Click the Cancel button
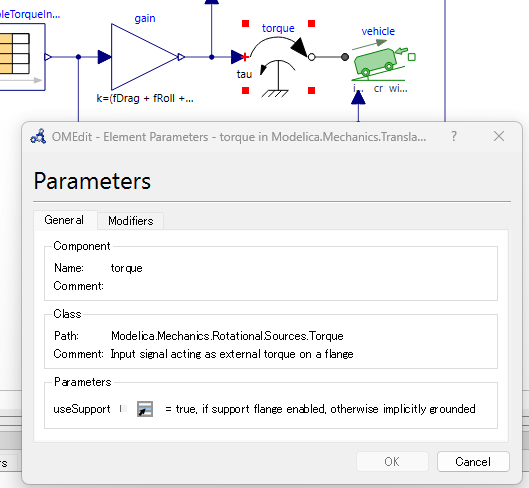Viewport: 529px width, 488px height. pyautogui.click(x=473, y=461)
